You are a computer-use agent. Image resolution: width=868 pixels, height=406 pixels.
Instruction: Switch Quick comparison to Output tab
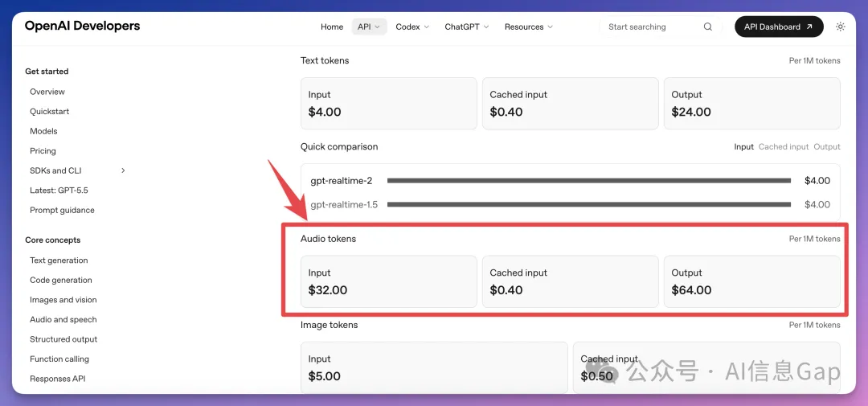[827, 147]
